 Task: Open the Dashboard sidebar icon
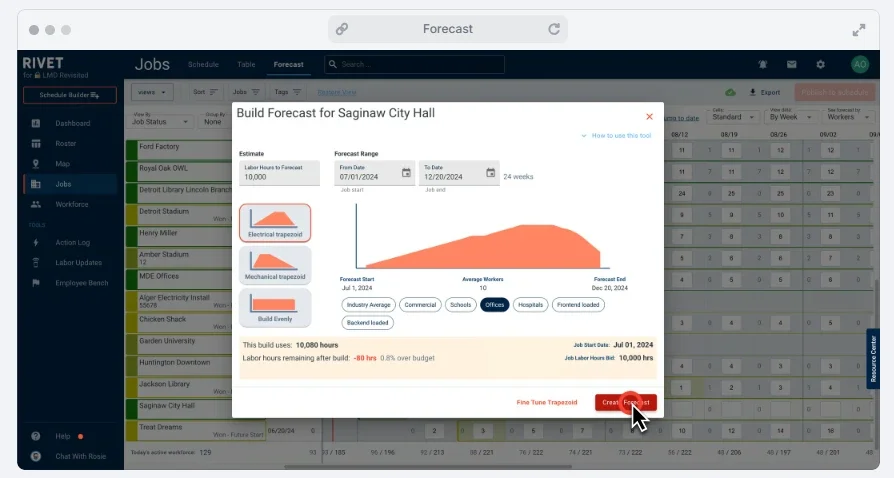coord(36,123)
